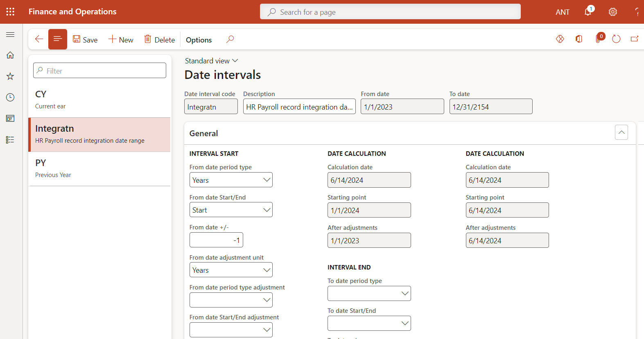Image resolution: width=644 pixels, height=339 pixels.
Task: Click the Delete trash icon
Action: [x=148, y=39]
